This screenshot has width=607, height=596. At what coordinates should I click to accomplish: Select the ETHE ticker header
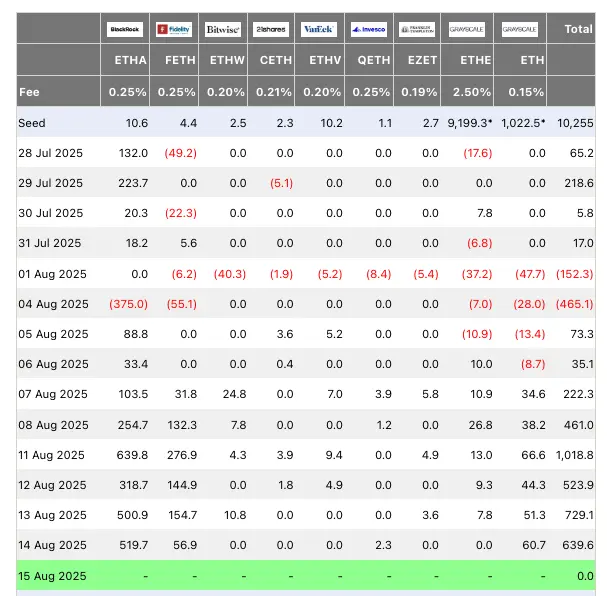pyautogui.click(x=475, y=60)
